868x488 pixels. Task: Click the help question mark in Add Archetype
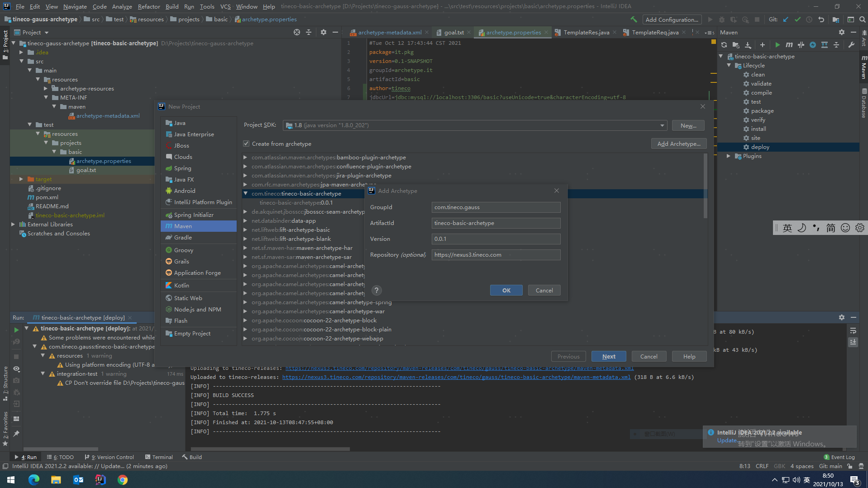376,291
